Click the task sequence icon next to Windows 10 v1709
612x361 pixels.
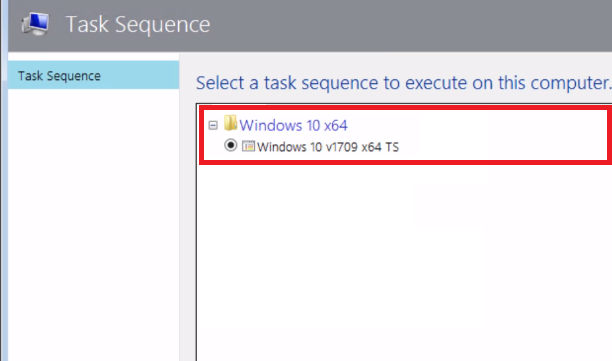pyautogui.click(x=248, y=146)
